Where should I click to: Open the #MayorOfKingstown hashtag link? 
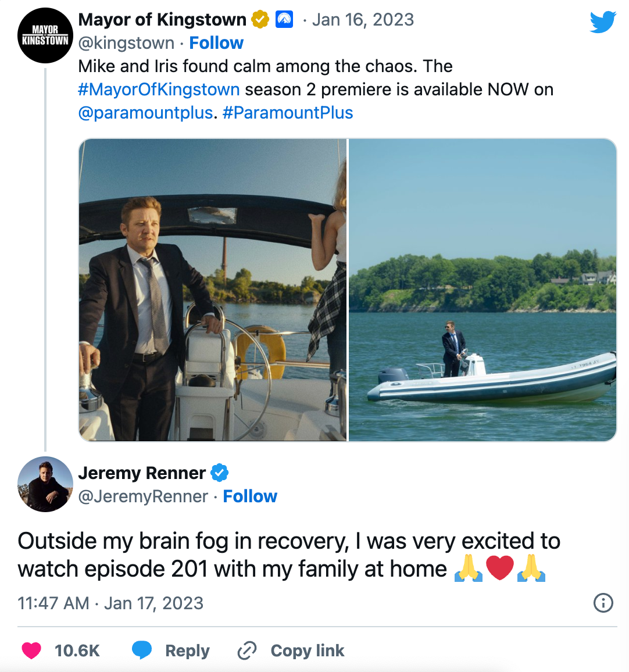[x=157, y=89]
